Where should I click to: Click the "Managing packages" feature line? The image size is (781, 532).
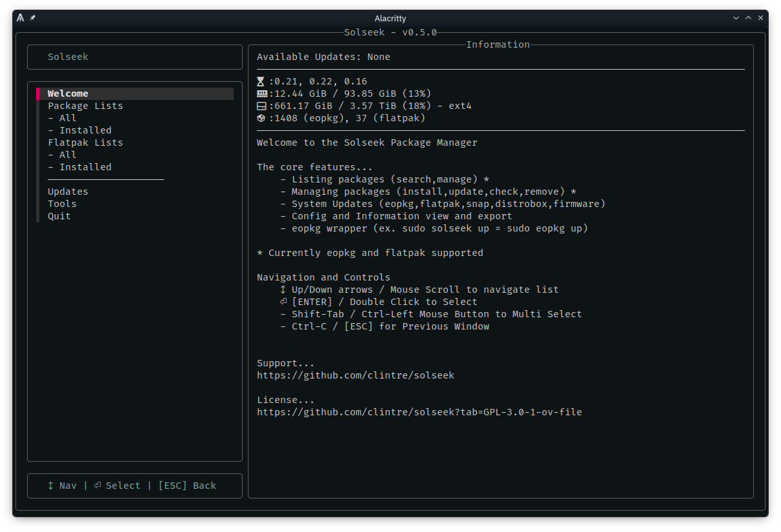pyautogui.click(x=428, y=192)
